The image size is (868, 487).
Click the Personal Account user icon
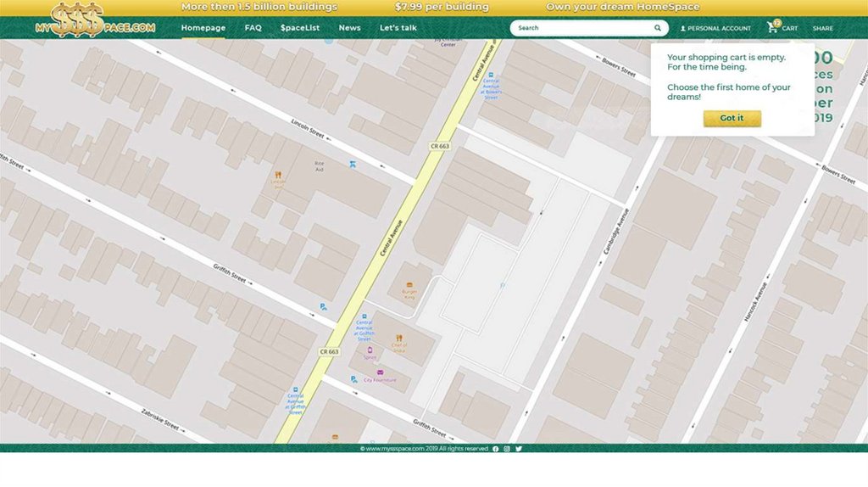coord(683,29)
